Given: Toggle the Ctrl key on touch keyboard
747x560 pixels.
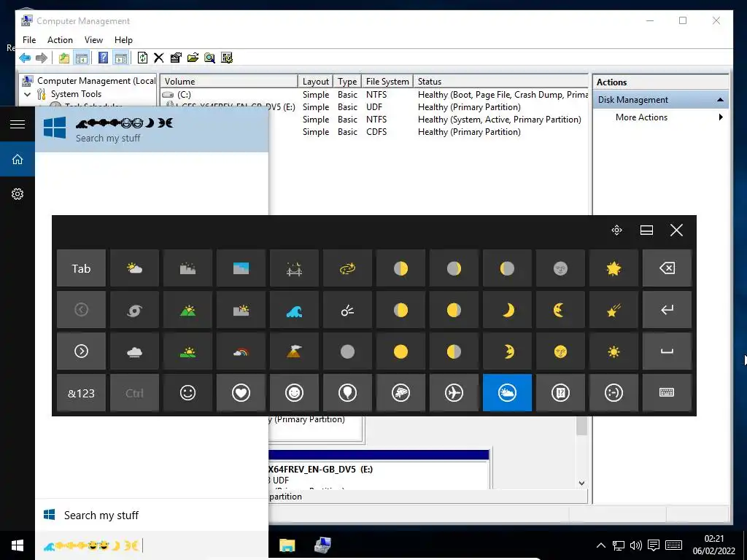Looking at the screenshot, I should [134, 393].
